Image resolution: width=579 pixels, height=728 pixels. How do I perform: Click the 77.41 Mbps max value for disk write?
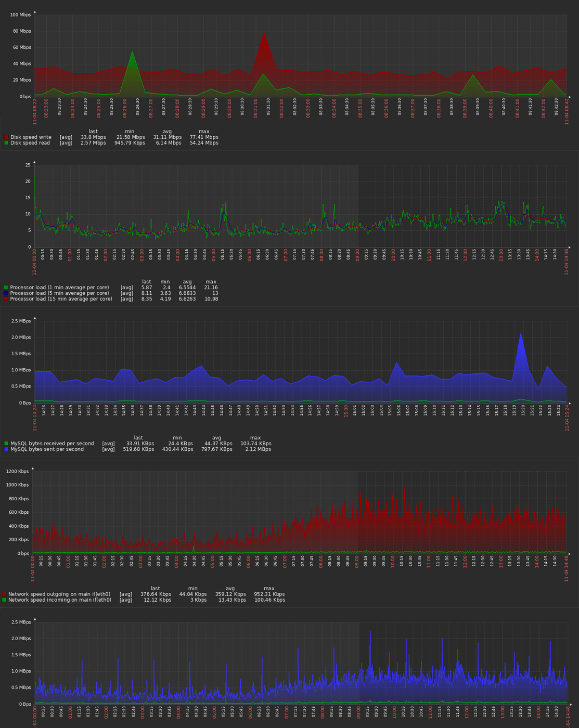tap(204, 137)
